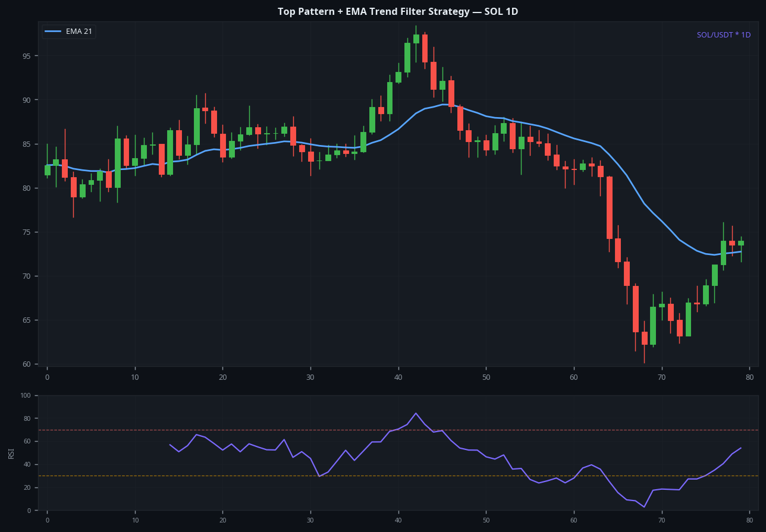Click the RSI axis label
Screen dimensions: 766x532
click(11, 453)
